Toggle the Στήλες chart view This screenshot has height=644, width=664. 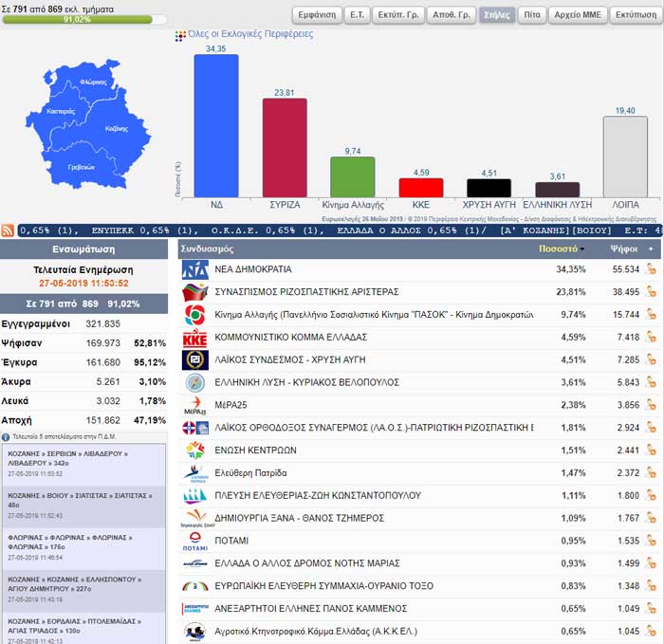coord(497,15)
